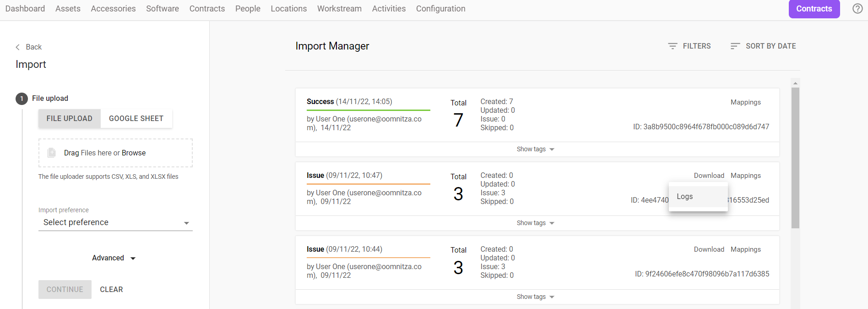Expand the Advanced options section
This screenshot has height=309, width=868.
tap(114, 258)
